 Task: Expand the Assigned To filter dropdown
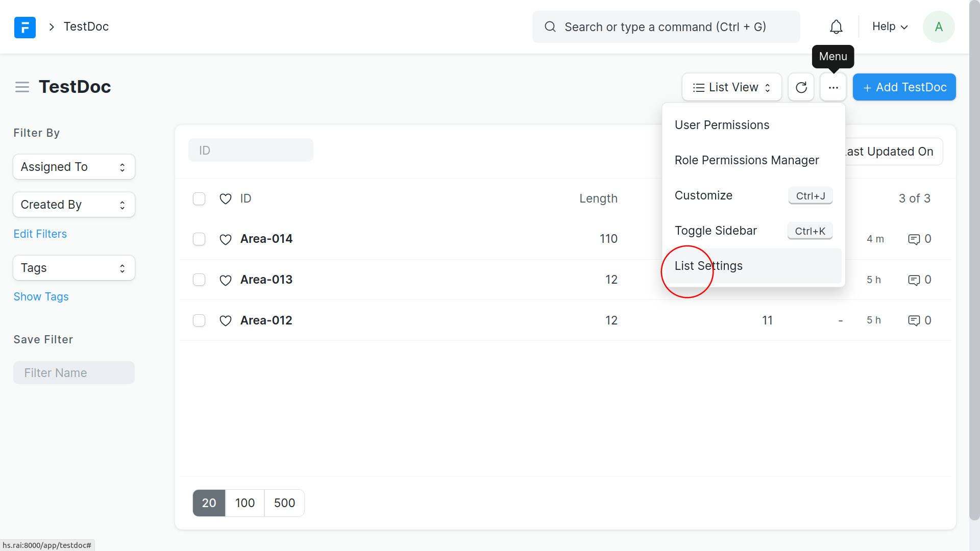coord(74,167)
